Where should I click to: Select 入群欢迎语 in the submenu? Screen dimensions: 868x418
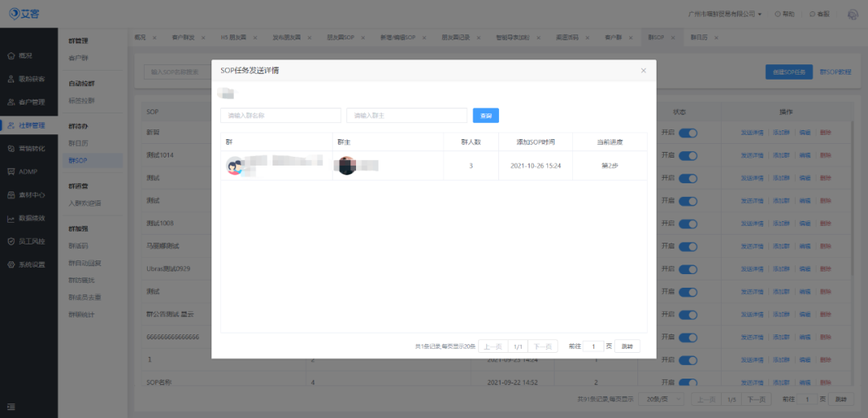point(84,203)
